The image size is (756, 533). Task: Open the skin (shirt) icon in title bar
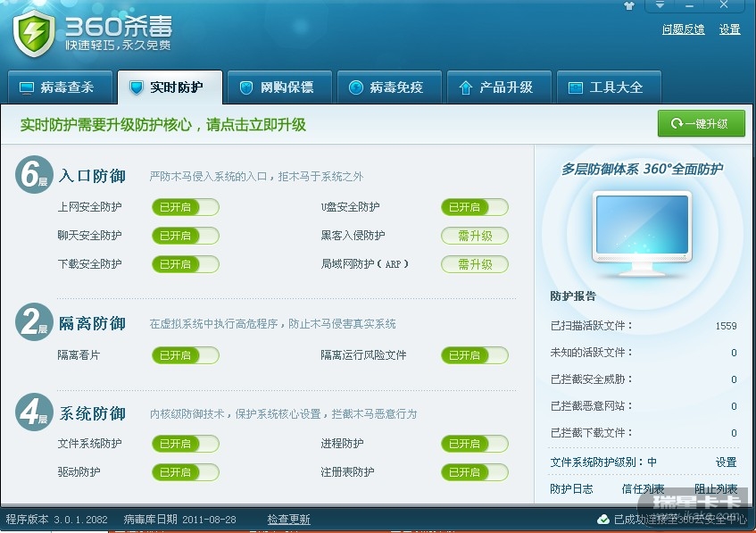[x=628, y=5]
